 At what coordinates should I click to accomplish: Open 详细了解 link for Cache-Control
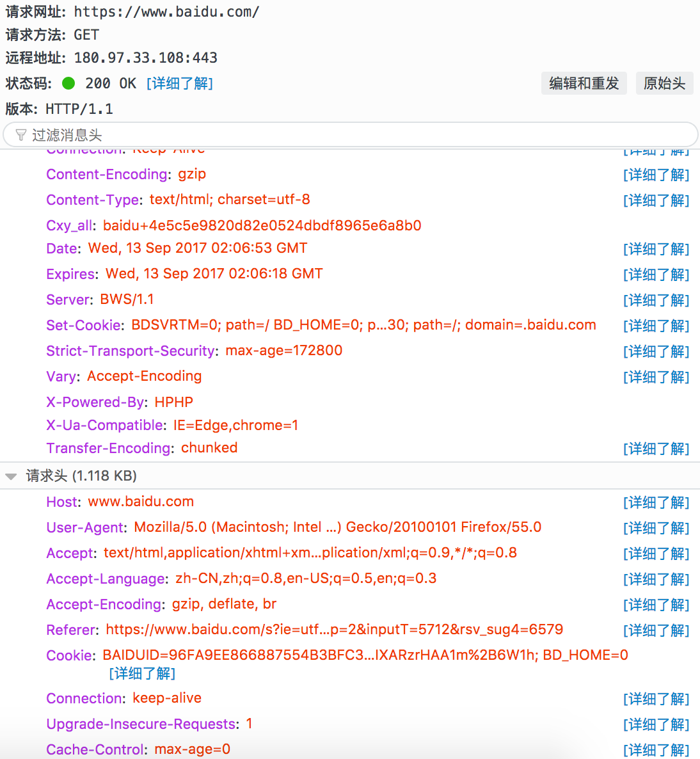[x=656, y=750]
